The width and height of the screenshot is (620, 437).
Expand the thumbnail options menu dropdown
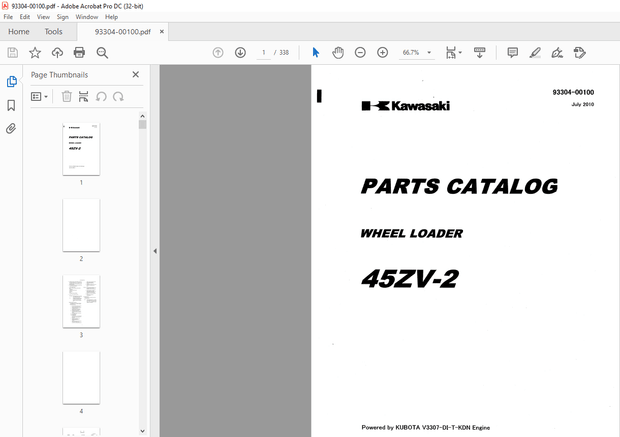tap(41, 97)
